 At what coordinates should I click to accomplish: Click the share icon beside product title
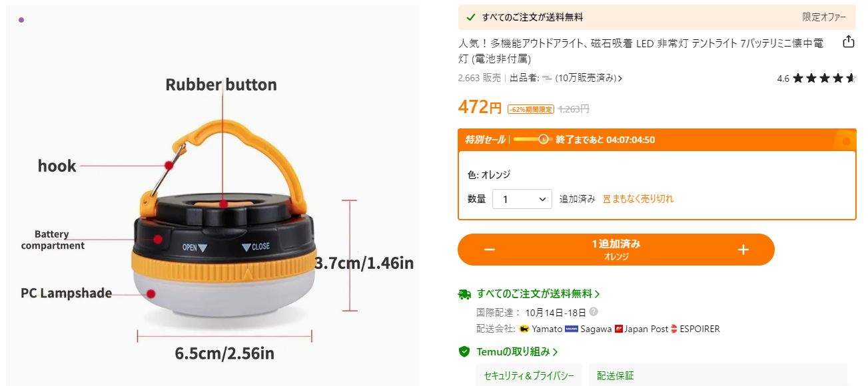coord(848,42)
